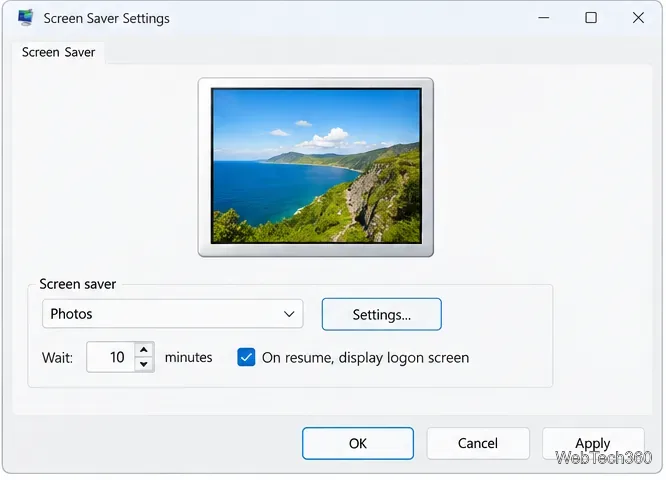Image resolution: width=666 pixels, height=480 pixels.
Task: Decrease wait time with the down arrow
Action: pyautogui.click(x=144, y=364)
